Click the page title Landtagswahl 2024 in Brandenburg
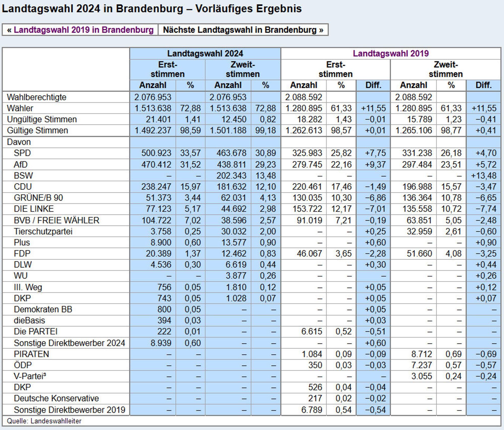The height and width of the screenshot is (430, 504). (x=152, y=9)
